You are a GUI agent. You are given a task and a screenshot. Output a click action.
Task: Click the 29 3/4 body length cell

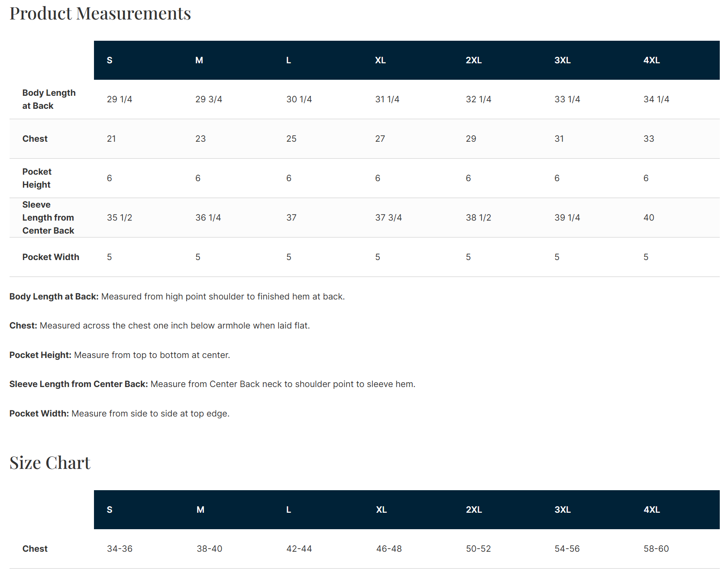click(x=208, y=99)
